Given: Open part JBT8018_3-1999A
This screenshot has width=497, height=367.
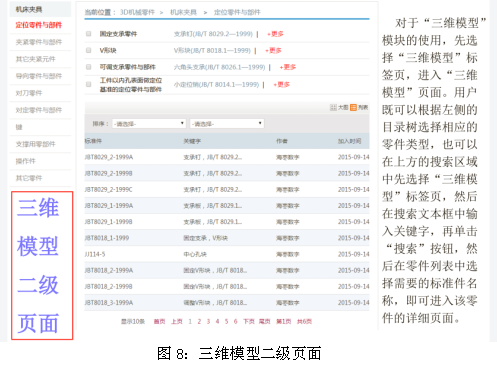Looking at the screenshot, I should (x=109, y=303).
